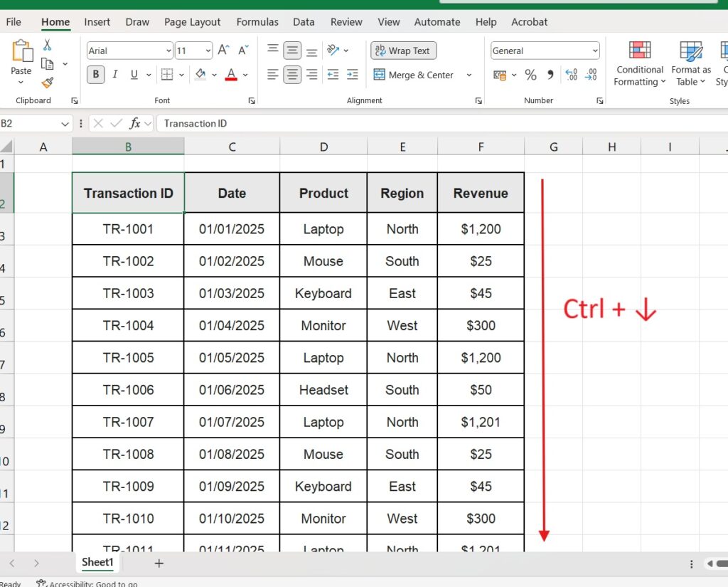
Task: Open Conditional Formatting icon in Styles
Action: pos(640,51)
